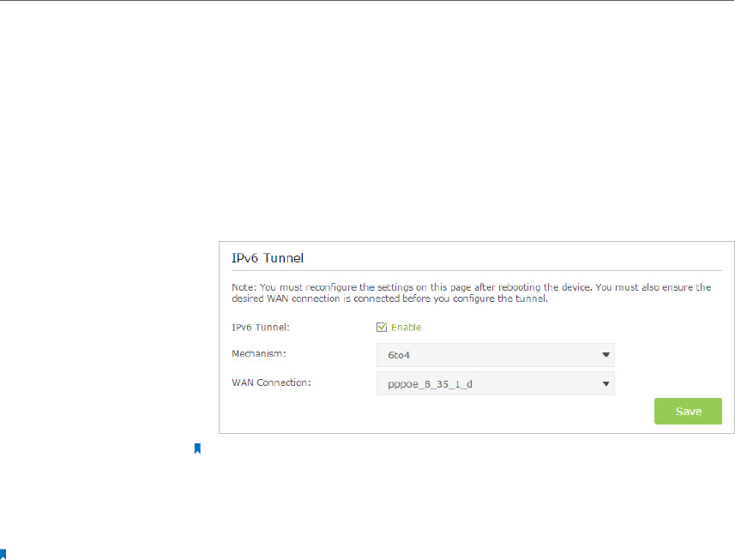Click the horizontal rule along the page top
The height and width of the screenshot is (560, 735).
coord(367,1)
